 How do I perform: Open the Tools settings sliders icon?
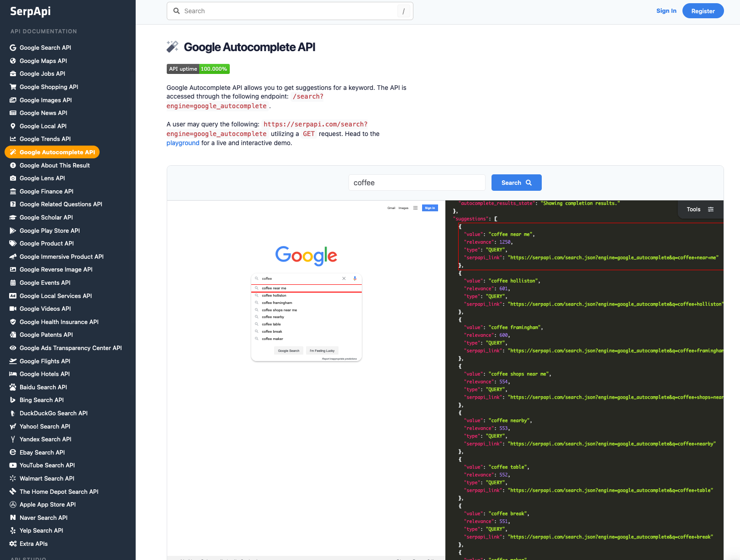click(711, 209)
